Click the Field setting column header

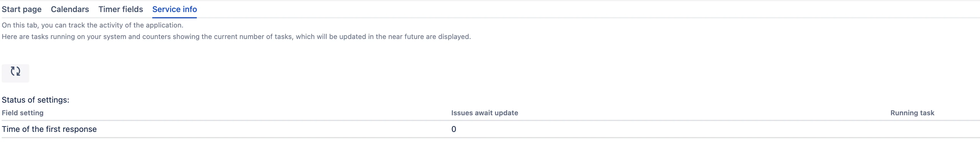click(23, 113)
